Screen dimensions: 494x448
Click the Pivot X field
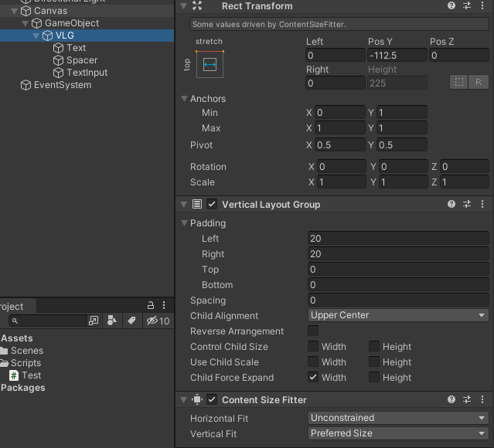[x=340, y=144]
